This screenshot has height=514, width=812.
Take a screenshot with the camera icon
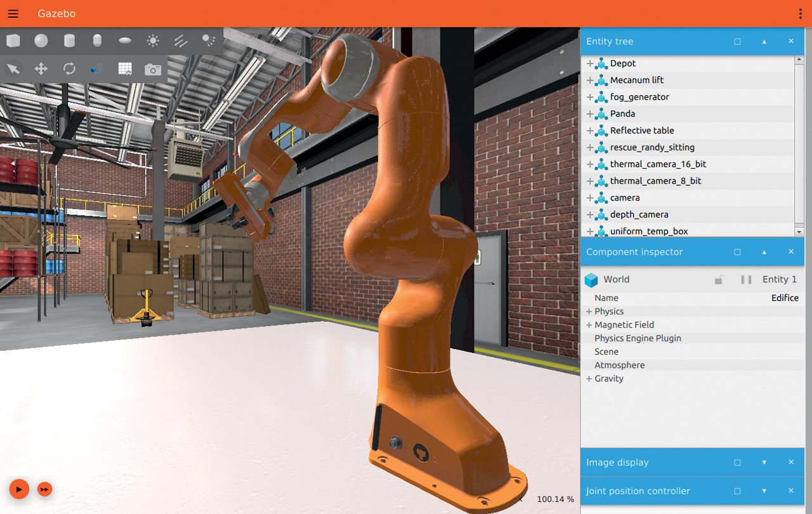[153, 69]
